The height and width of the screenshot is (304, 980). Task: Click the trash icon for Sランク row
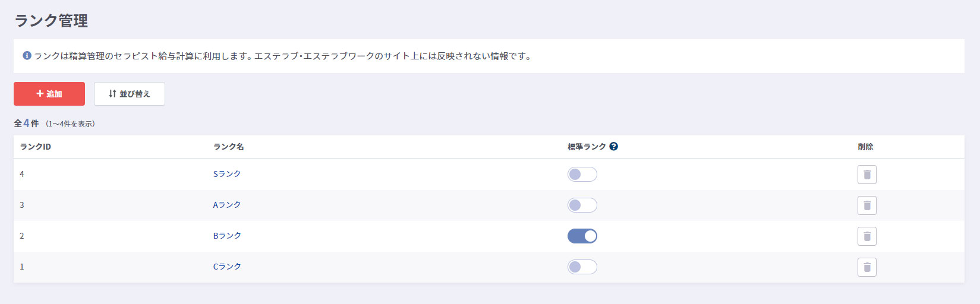tap(866, 175)
